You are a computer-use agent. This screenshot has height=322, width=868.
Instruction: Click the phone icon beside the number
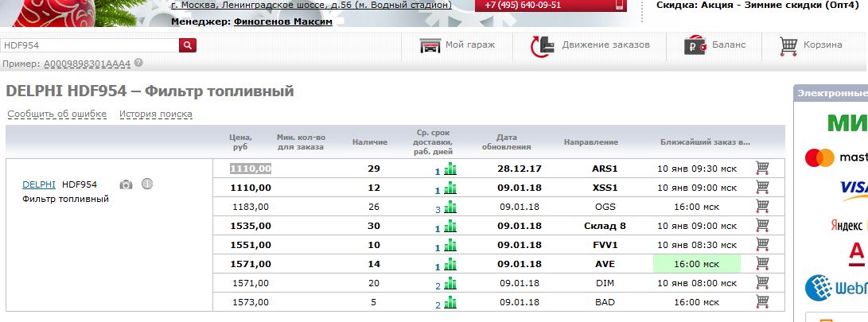620,5
